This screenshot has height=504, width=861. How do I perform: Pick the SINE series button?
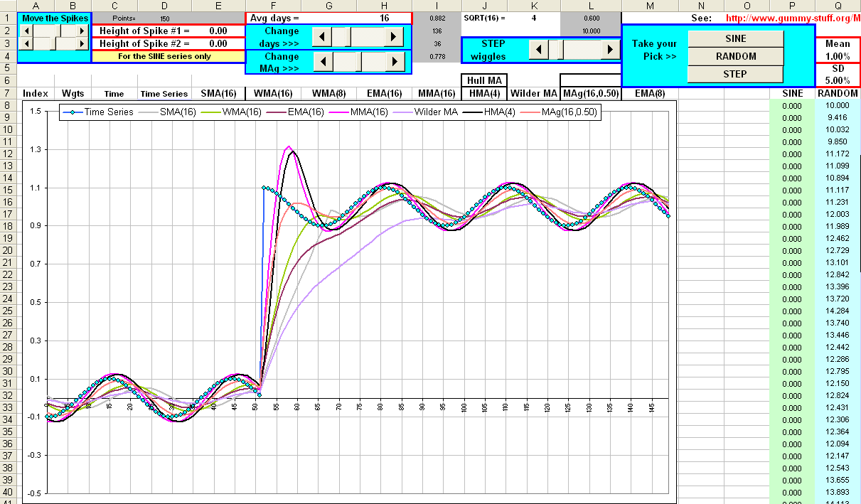coord(736,38)
